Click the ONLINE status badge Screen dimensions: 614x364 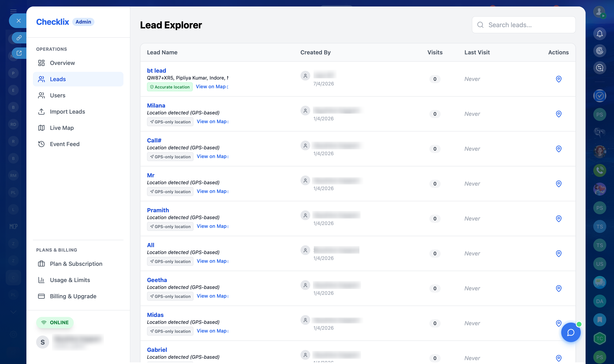55,322
